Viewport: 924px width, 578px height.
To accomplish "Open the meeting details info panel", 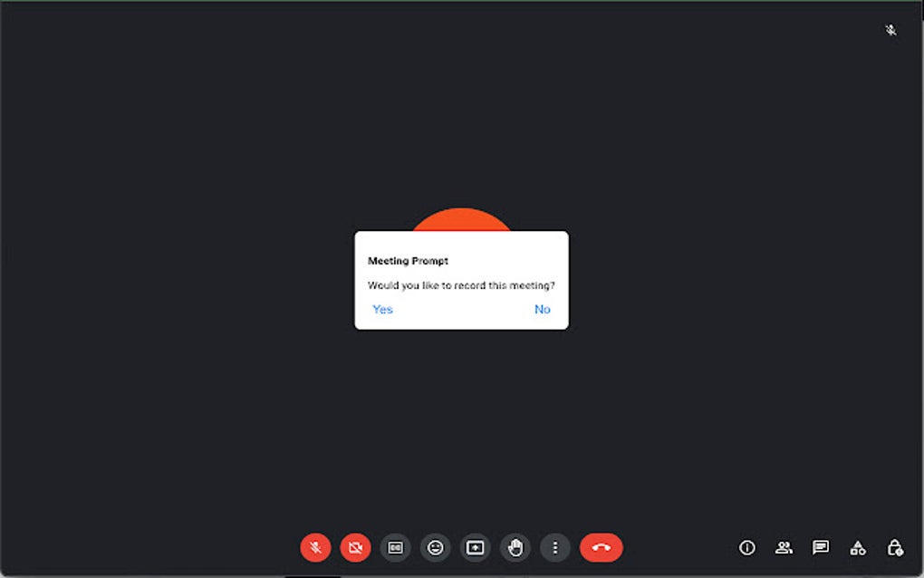I will [x=746, y=547].
